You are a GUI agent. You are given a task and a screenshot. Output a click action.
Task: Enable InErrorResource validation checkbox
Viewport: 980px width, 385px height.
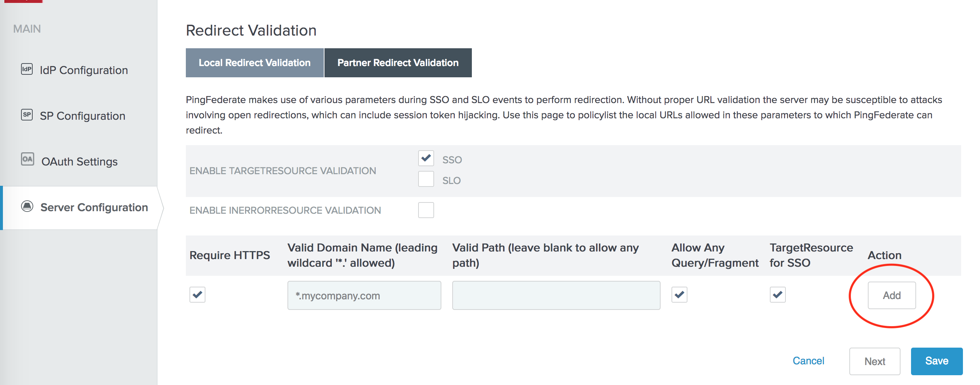pos(426,210)
